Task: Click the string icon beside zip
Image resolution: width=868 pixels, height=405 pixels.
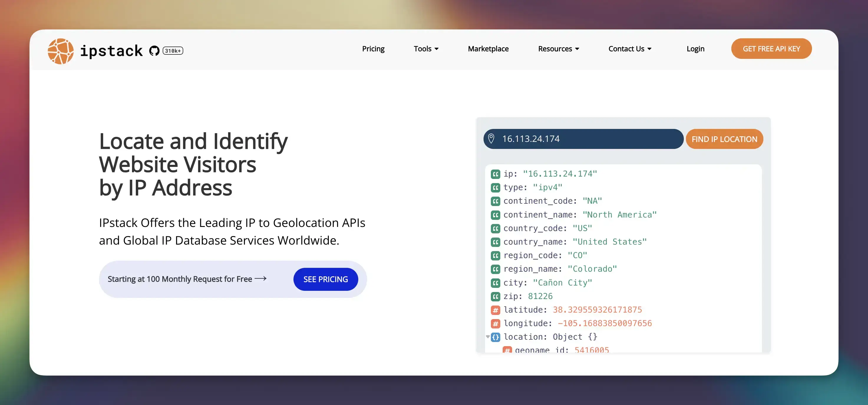Action: (495, 297)
